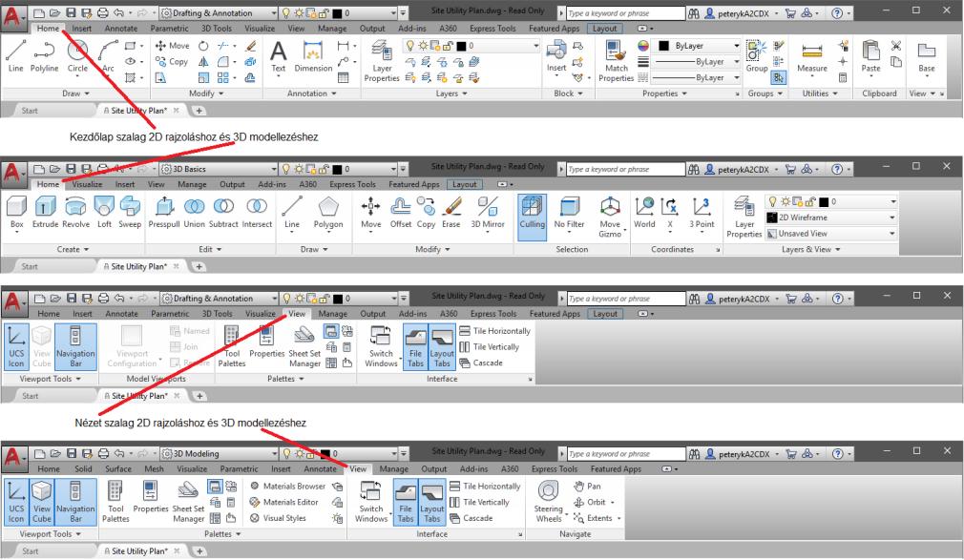Viewport: 964px width, 560px height.
Task: Choose the Revolve tool
Action: coord(75,213)
